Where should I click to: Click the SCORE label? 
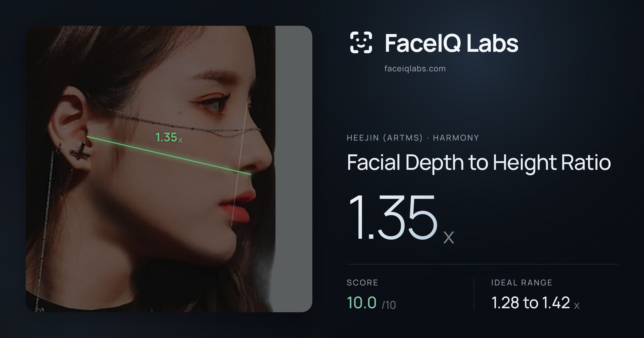click(x=362, y=282)
